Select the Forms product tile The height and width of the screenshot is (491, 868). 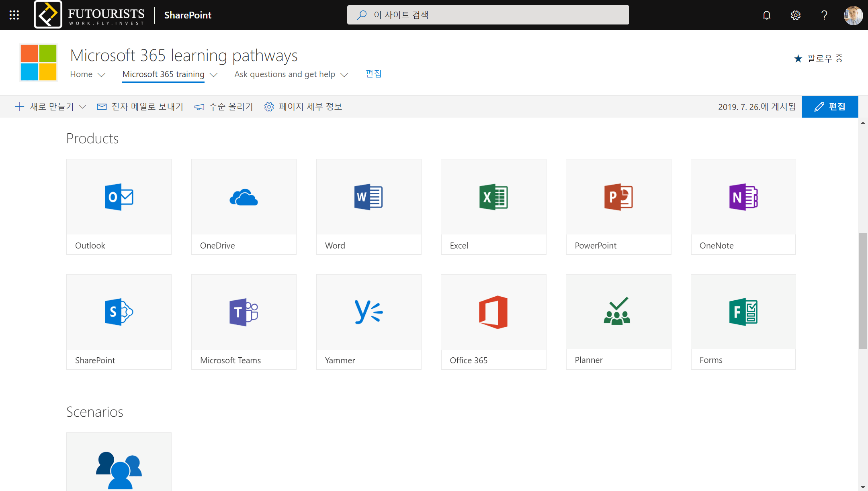coord(743,321)
